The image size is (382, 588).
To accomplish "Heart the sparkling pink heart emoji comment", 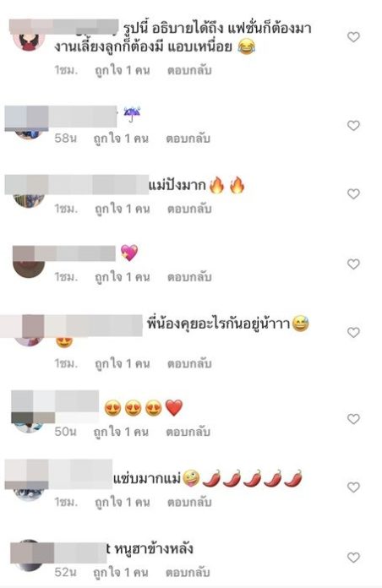I will click(x=353, y=264).
